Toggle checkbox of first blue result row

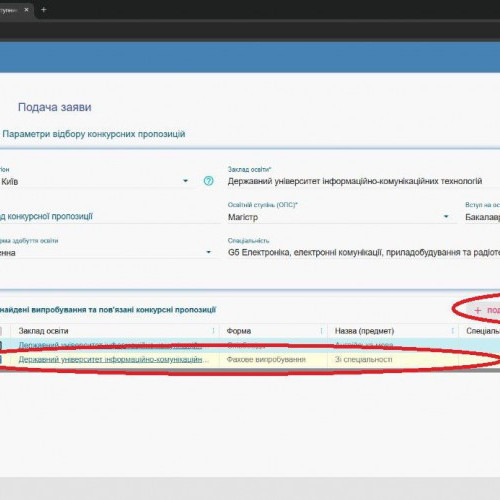[1, 345]
